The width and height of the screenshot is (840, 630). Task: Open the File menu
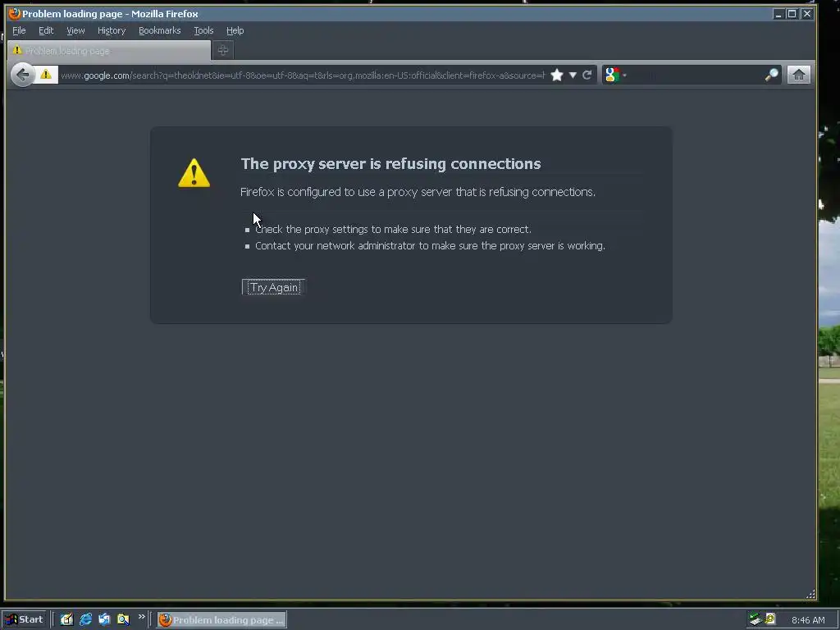(19, 30)
